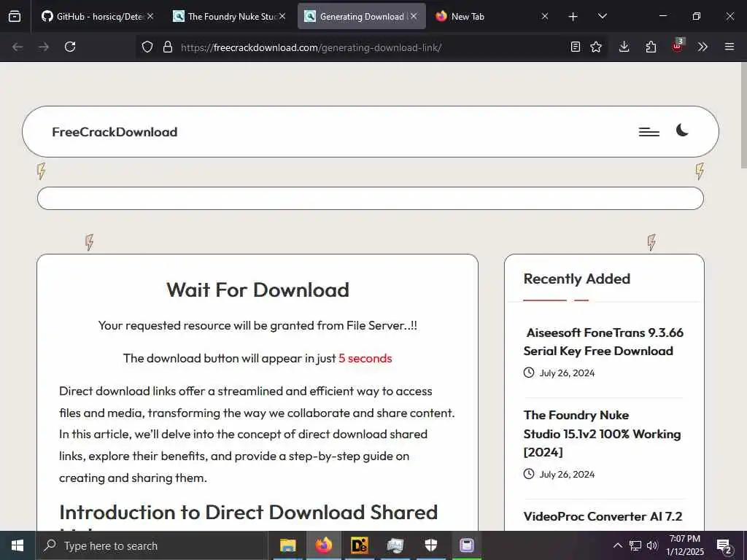The image size is (747, 560).
Task: Toggle reader view in address bar
Action: pyautogui.click(x=576, y=47)
